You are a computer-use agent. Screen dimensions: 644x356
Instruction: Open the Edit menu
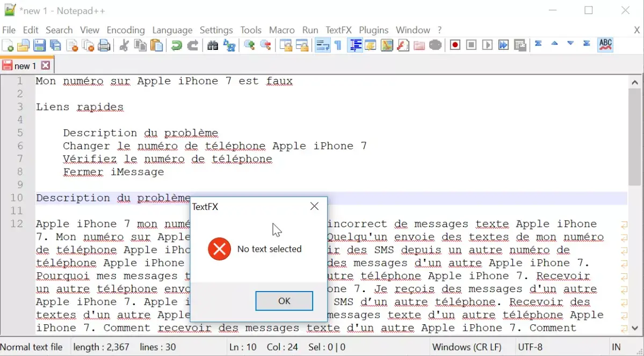31,30
